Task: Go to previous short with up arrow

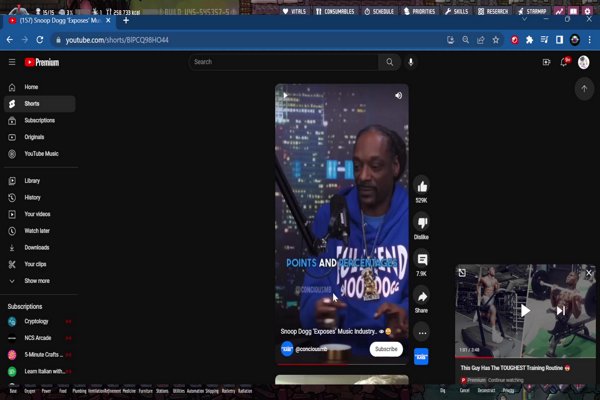Action: pos(584,89)
